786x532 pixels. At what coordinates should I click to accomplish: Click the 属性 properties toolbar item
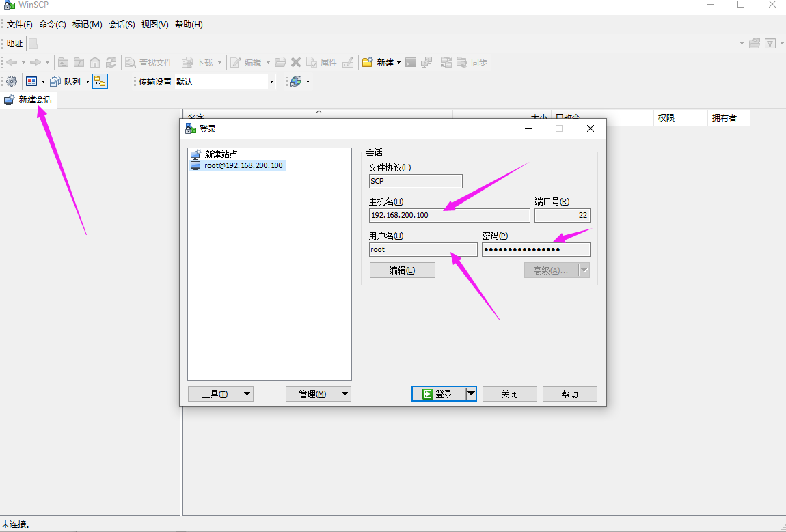[322, 62]
